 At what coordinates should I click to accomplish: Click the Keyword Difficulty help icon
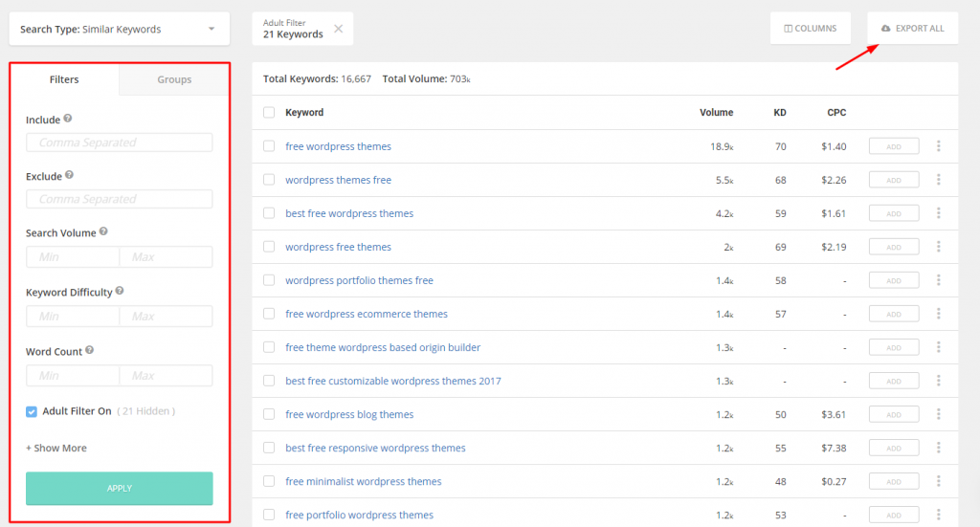pyautogui.click(x=120, y=291)
